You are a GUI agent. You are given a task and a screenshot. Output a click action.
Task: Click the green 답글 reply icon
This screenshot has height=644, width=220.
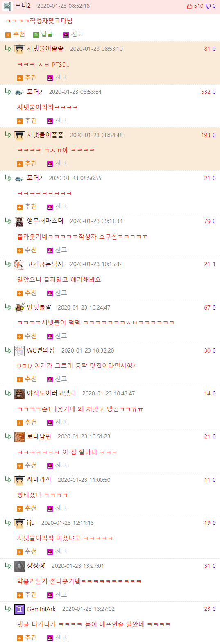[36, 35]
